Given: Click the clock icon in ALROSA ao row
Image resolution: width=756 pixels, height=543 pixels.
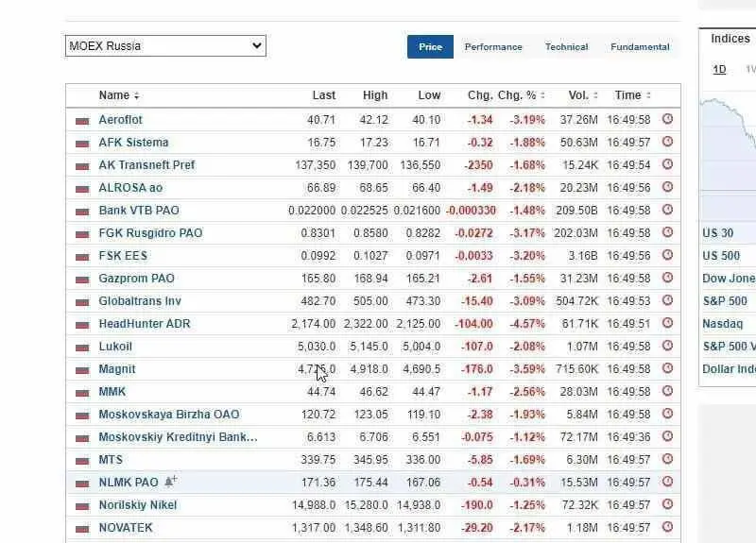Looking at the screenshot, I should tap(667, 187).
